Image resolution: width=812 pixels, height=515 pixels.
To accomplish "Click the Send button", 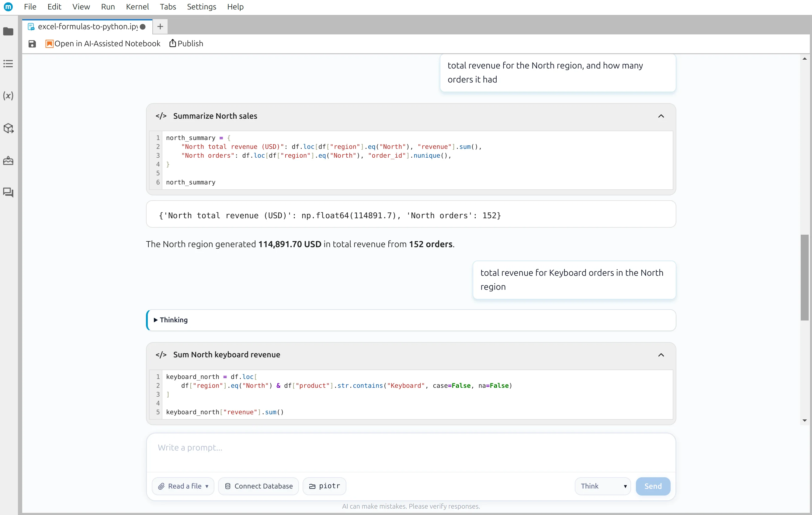I will 653,486.
